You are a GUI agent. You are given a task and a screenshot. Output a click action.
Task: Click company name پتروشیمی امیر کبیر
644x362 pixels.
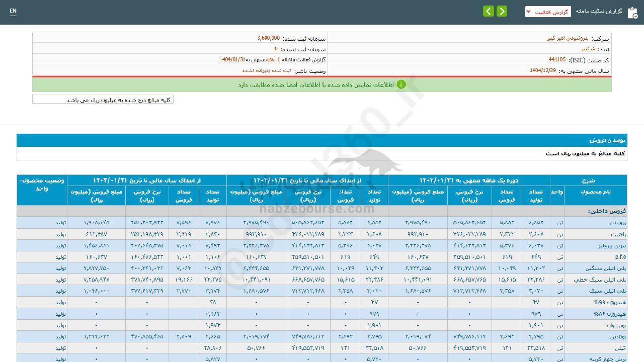click(568, 38)
